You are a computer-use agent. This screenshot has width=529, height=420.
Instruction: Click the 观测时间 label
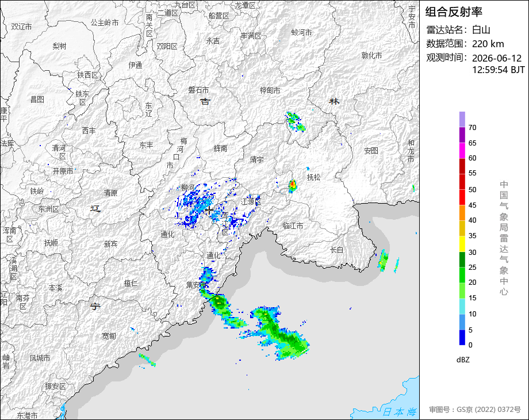447,58
